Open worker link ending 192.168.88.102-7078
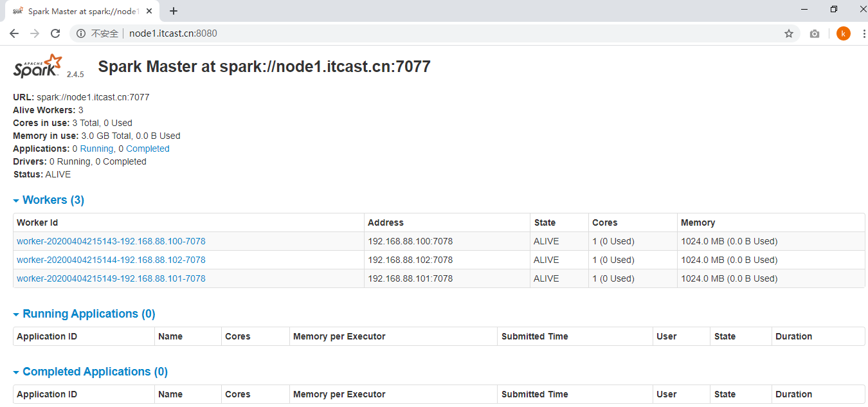The width and height of the screenshot is (868, 407). click(x=111, y=260)
